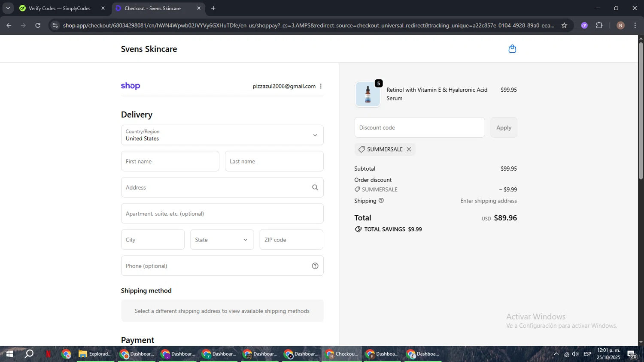The image size is (644, 362).
Task: Switch to the Verify Codes SimplyCodes tab
Action: (x=59, y=8)
